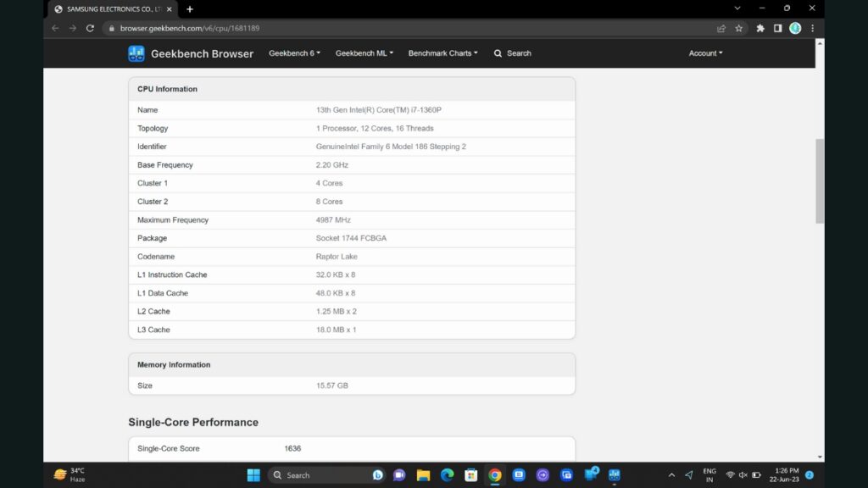The image size is (868, 488).
Task: Click the Google Chrome taskbar icon
Action: [495, 474]
